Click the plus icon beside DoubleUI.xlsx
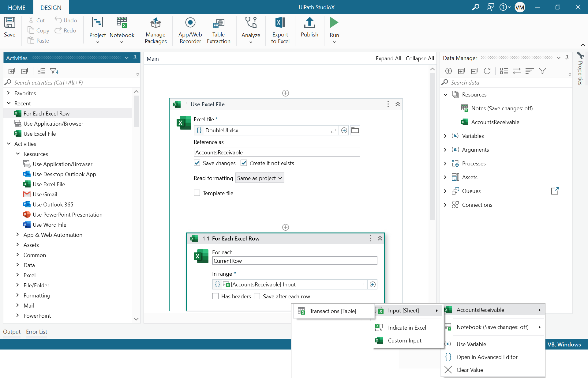 pyautogui.click(x=344, y=130)
